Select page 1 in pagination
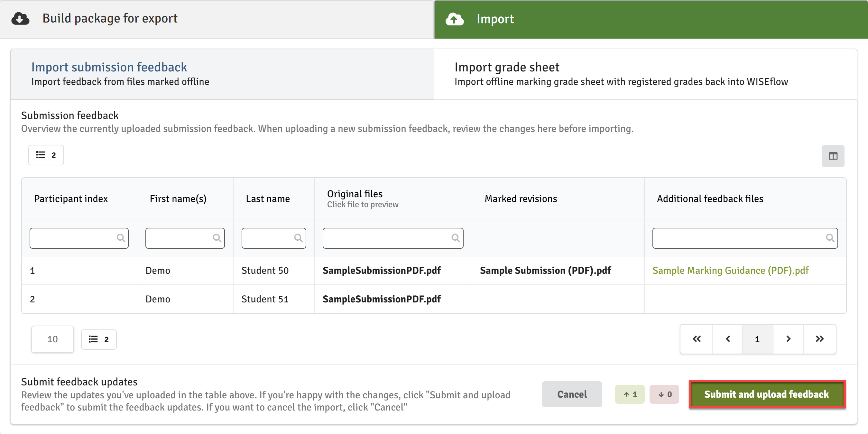The image size is (868, 434). [x=757, y=339]
